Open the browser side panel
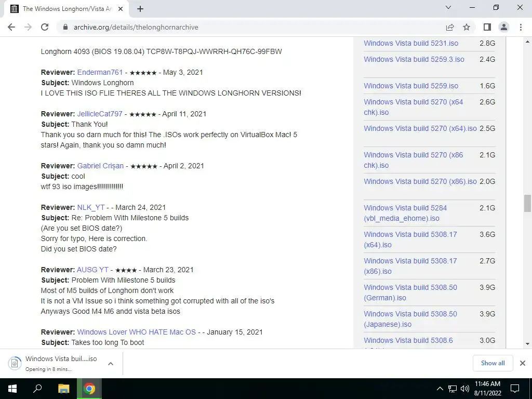Image resolution: width=532 pixels, height=399 pixels. pos(487,27)
